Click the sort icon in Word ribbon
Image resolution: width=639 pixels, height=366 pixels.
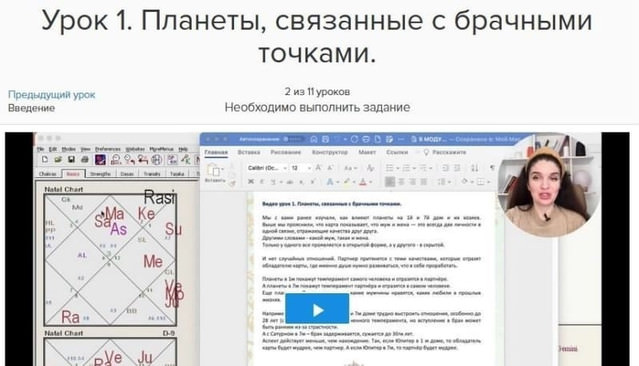pyautogui.click(x=475, y=168)
